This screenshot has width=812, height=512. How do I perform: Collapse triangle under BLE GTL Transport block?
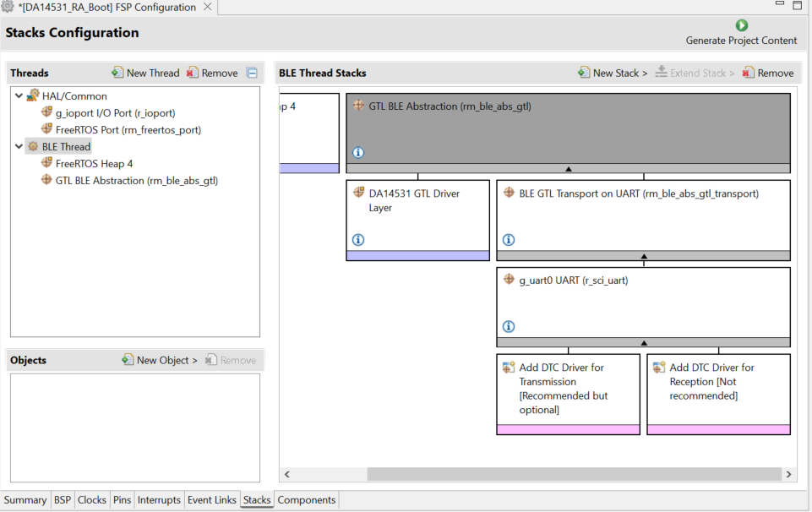point(644,256)
